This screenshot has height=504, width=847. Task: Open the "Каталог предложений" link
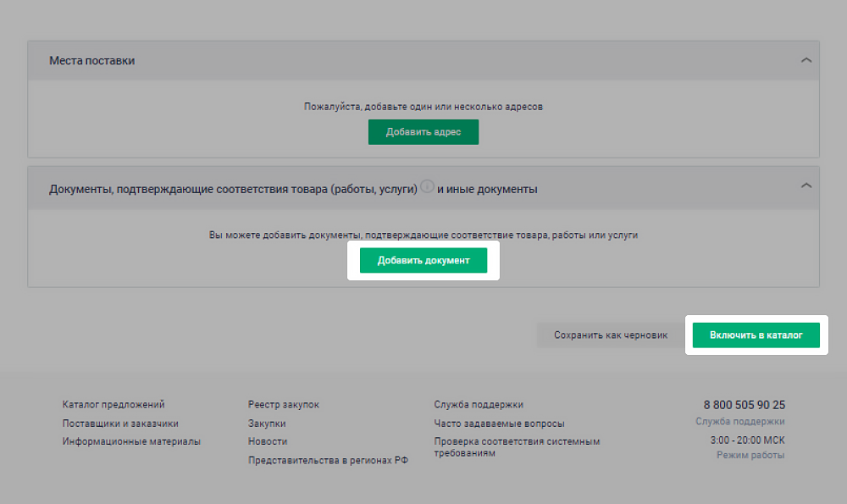click(112, 404)
